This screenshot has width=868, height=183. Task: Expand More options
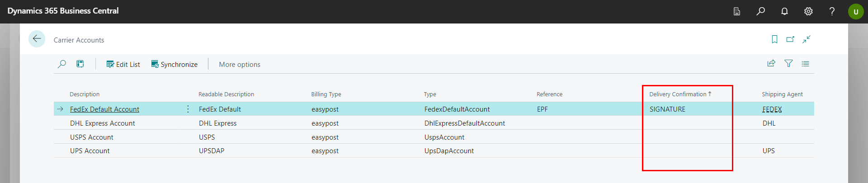pyautogui.click(x=240, y=64)
